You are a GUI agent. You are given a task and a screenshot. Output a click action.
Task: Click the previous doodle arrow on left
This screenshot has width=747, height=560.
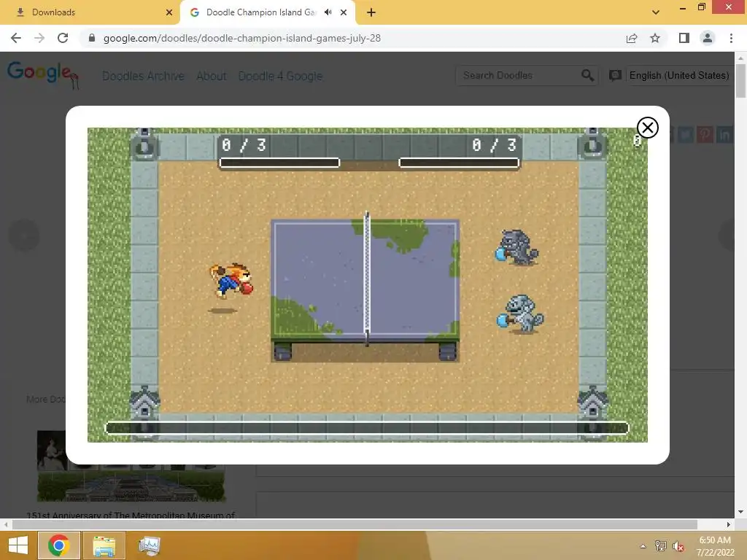(x=24, y=236)
